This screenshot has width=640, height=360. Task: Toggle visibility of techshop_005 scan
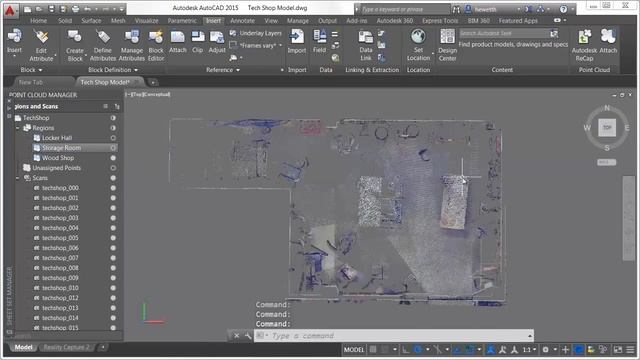[x=113, y=238]
